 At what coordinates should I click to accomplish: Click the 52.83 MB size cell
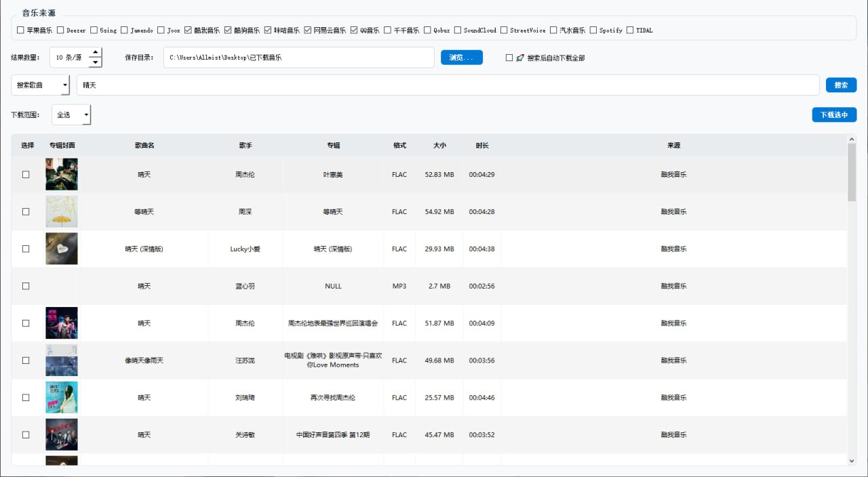click(x=439, y=174)
